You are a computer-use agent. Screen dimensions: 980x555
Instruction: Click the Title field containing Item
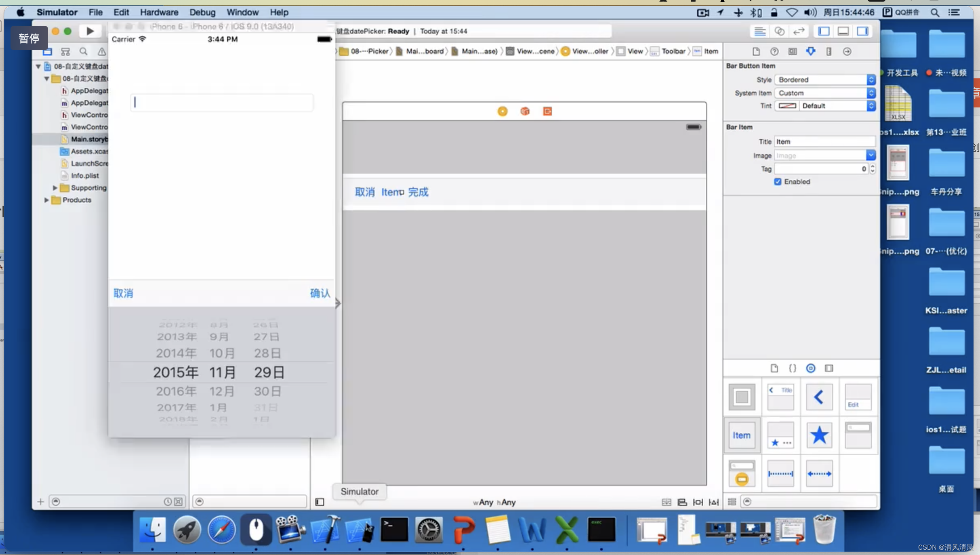pos(825,141)
